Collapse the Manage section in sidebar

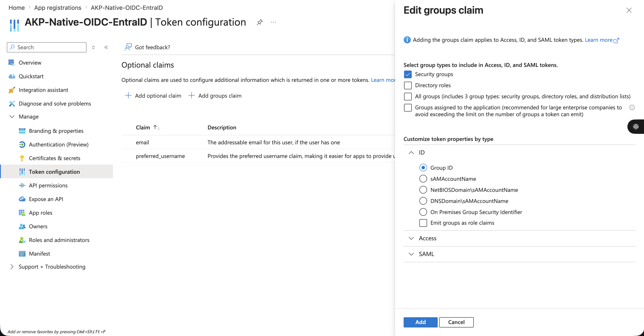point(12,117)
